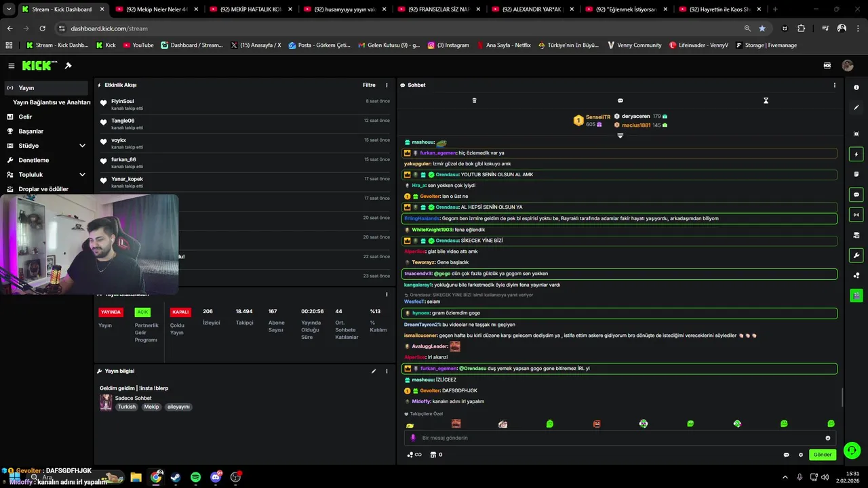Click green headset support button

[852, 450]
